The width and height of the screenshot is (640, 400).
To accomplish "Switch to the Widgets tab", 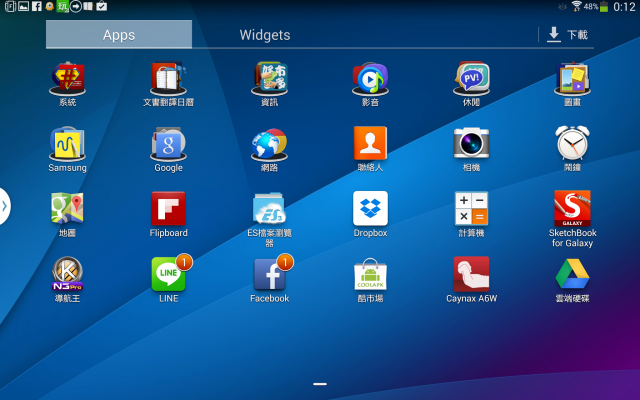I will tap(265, 35).
